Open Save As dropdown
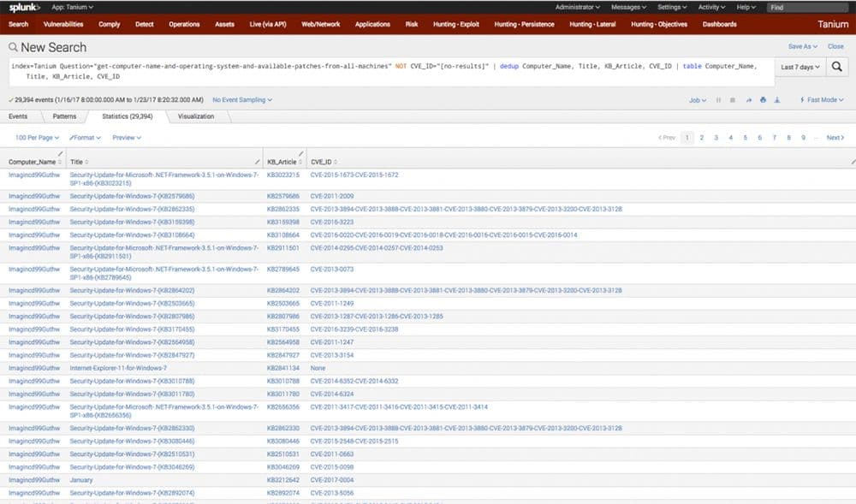Screen dimensions: 856x504 point(803,47)
